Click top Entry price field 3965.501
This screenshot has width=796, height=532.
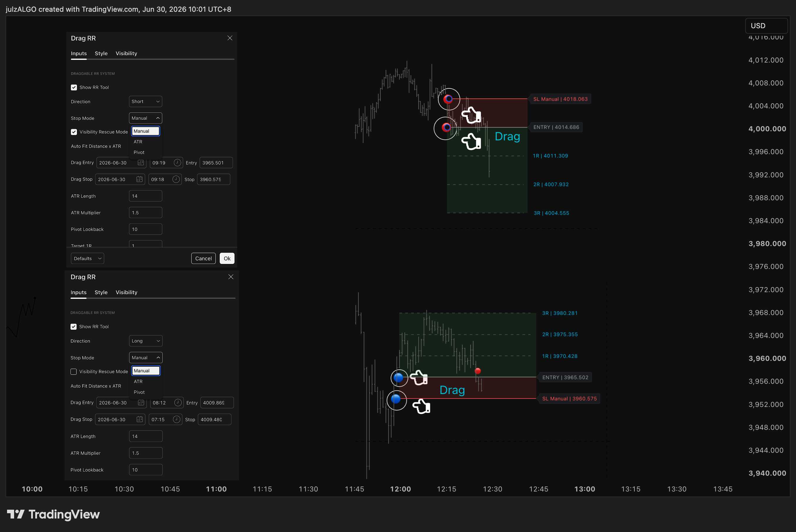216,163
